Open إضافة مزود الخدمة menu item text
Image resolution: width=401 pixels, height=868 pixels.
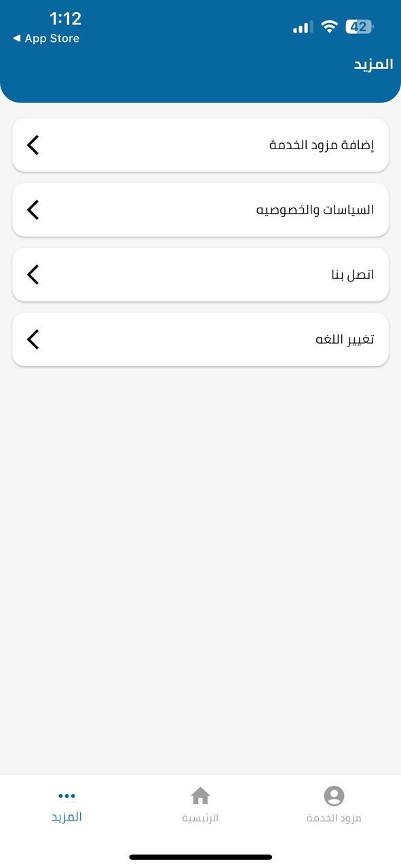point(322,145)
